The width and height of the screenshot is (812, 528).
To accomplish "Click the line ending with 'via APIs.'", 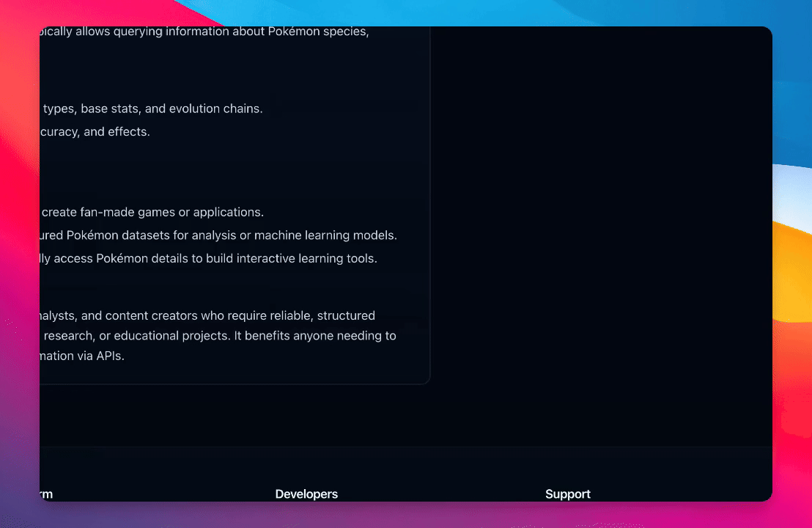I will coord(82,356).
